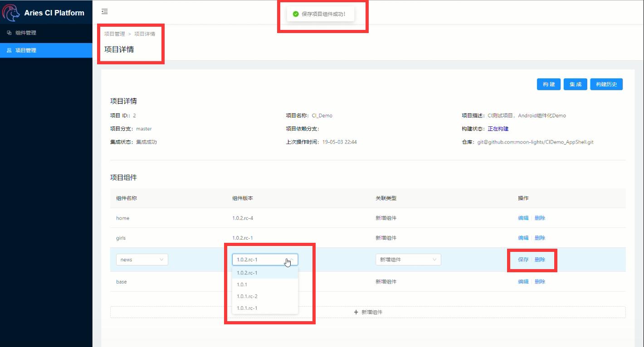The image size is (644, 347).
Task: Click the master branch value
Action: coord(144,129)
